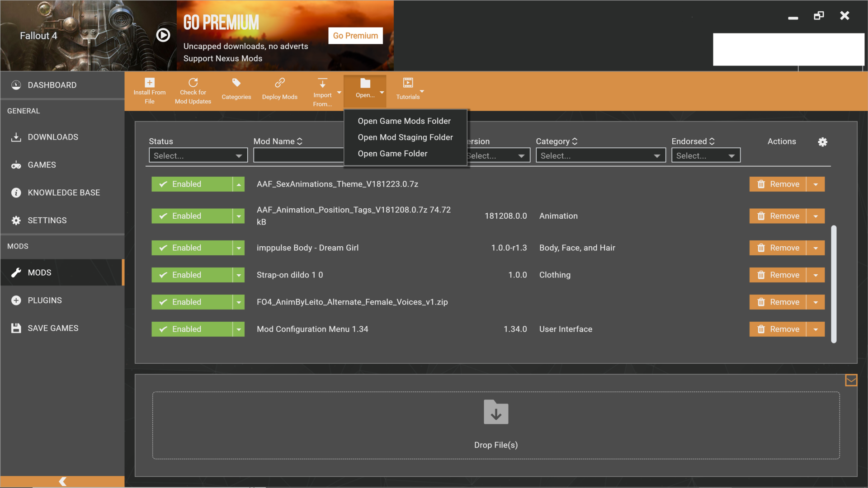The height and width of the screenshot is (488, 868).
Task: Expand status dropdown for AAF_SexAnimations_Theme
Action: [x=239, y=184]
